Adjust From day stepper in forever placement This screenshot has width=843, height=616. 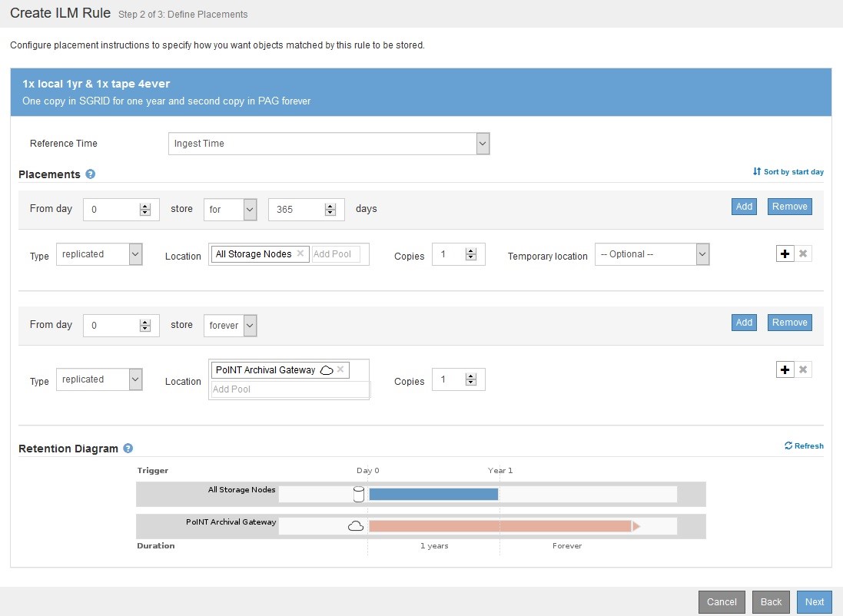(x=144, y=326)
